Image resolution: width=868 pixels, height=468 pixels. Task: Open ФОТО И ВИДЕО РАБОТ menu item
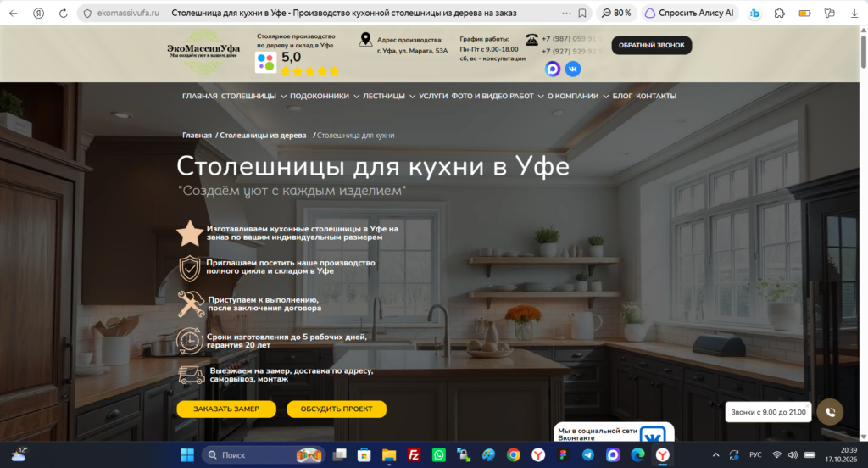click(x=492, y=96)
